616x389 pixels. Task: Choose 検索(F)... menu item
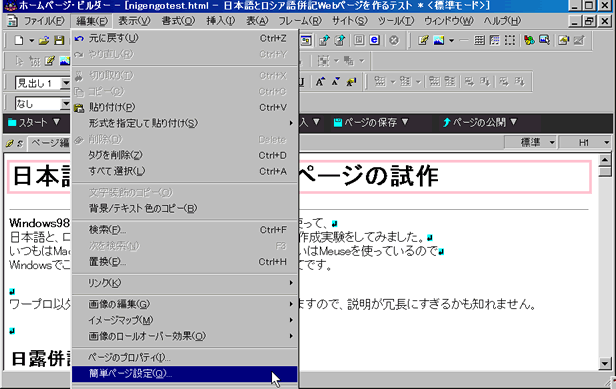185,230
